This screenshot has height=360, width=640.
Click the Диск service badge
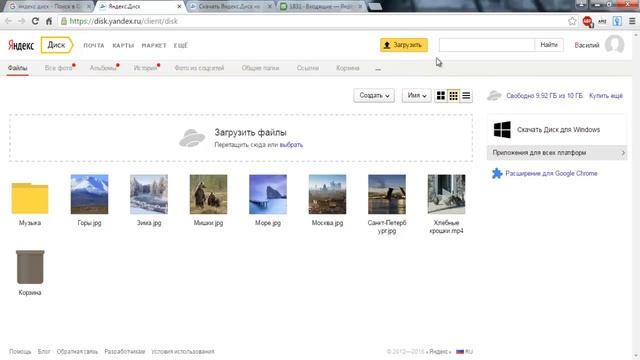(x=56, y=45)
